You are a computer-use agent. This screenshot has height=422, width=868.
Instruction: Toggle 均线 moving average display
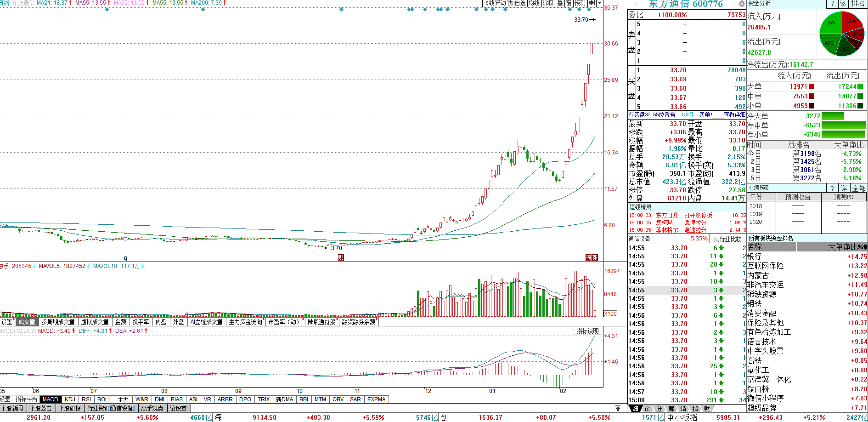click(534, 3)
